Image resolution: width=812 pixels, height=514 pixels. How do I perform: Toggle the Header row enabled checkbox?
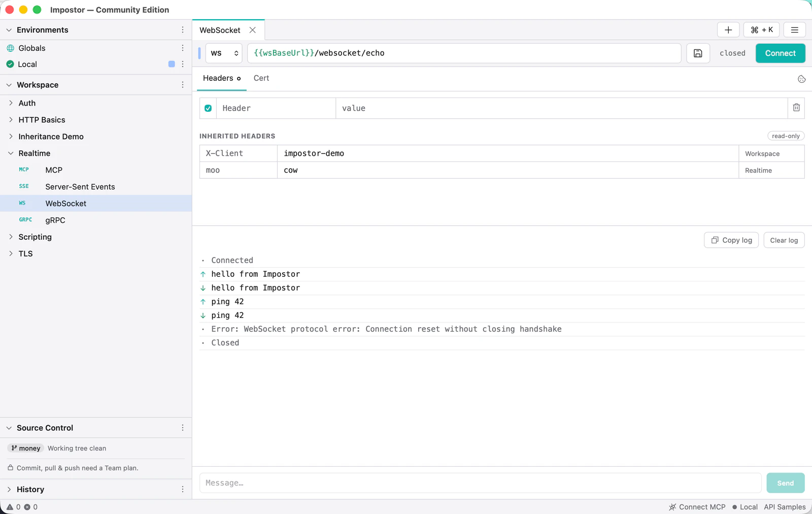pyautogui.click(x=208, y=108)
